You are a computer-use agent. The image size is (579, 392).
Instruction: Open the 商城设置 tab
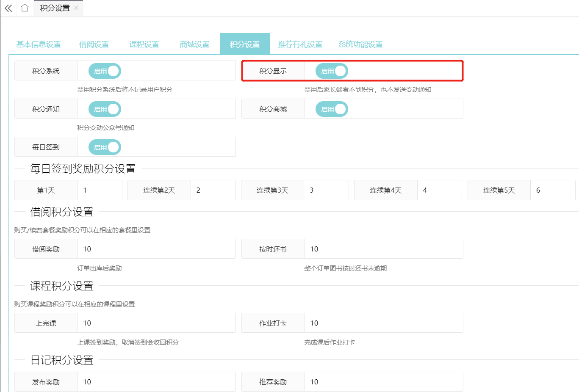(195, 44)
